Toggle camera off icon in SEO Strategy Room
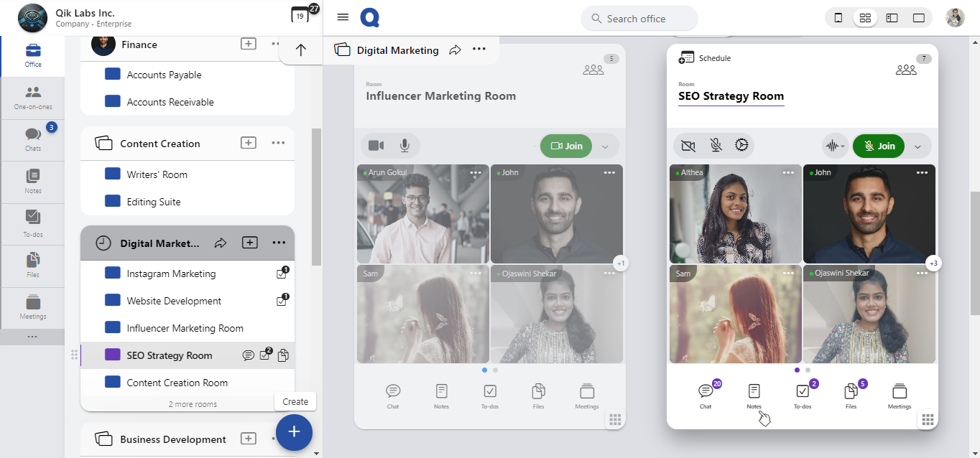 pyautogui.click(x=688, y=146)
